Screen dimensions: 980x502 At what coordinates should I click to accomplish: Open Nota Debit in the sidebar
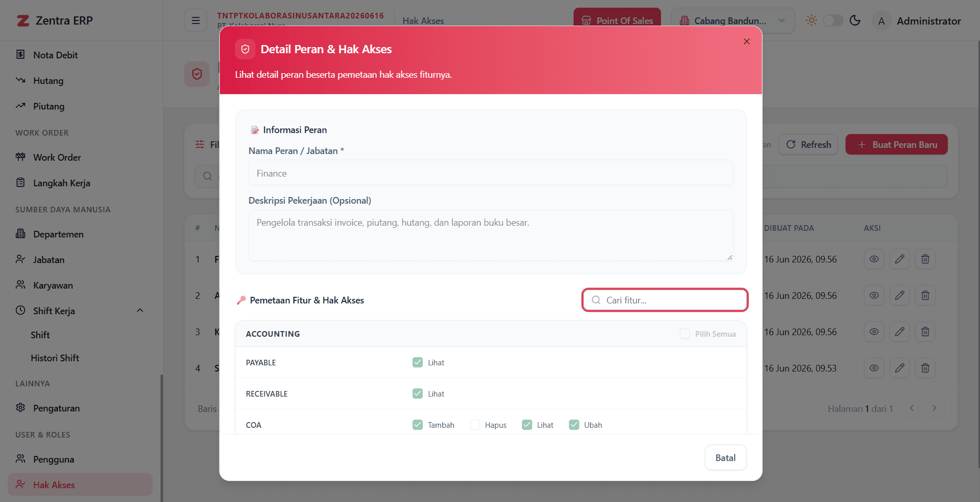click(x=80, y=55)
